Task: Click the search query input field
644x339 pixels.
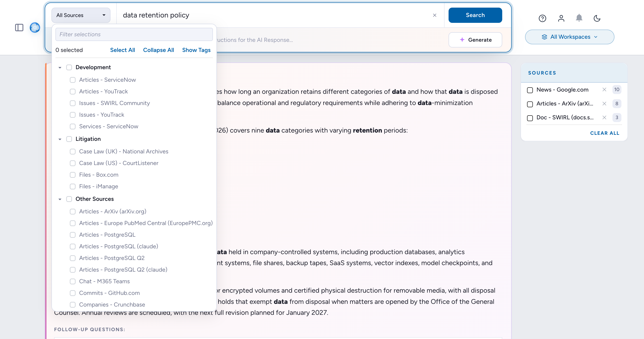Action: (x=275, y=15)
